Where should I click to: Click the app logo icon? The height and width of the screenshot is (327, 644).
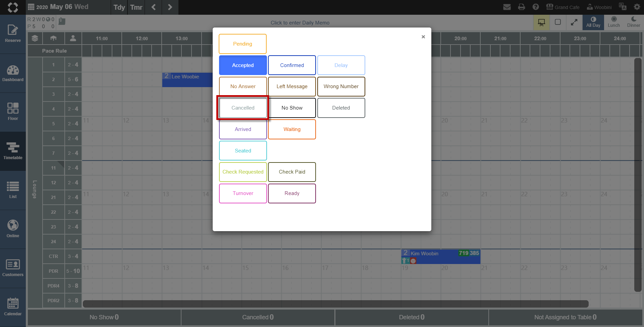click(x=13, y=7)
